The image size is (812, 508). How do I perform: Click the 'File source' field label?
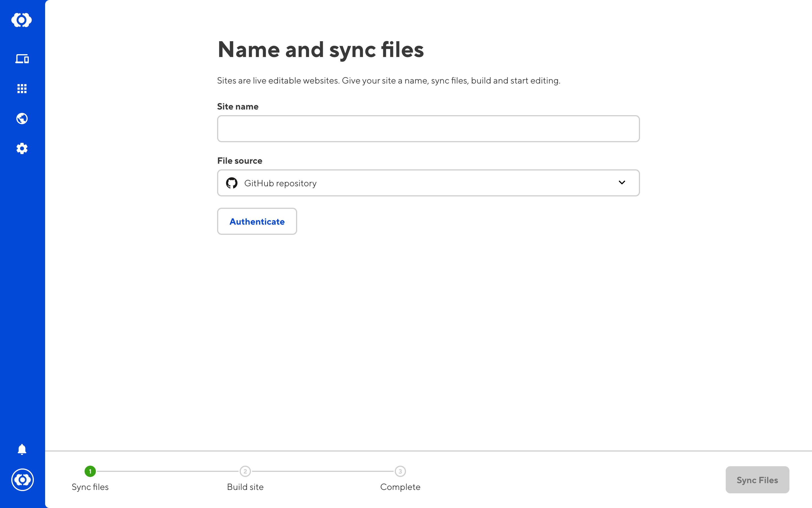(240, 161)
